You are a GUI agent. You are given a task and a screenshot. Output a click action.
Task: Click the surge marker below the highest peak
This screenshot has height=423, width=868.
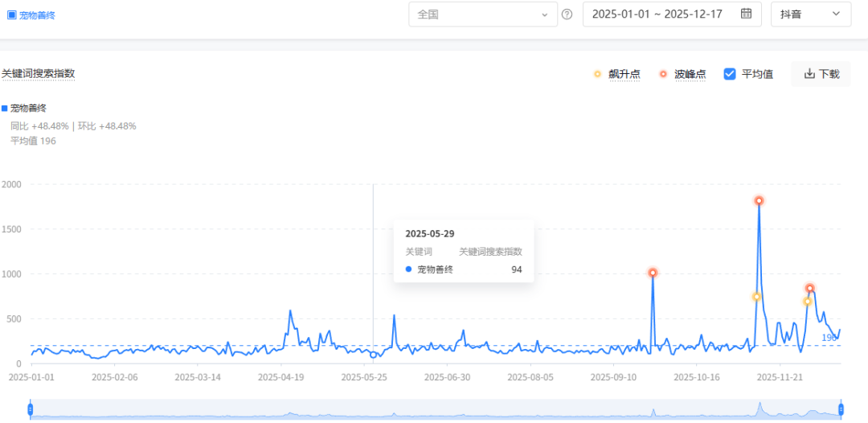coord(757,297)
